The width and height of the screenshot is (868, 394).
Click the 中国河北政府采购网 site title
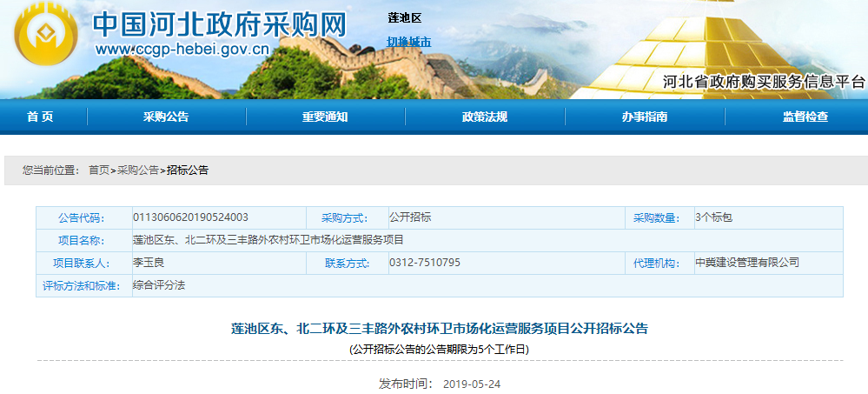pos(219,23)
